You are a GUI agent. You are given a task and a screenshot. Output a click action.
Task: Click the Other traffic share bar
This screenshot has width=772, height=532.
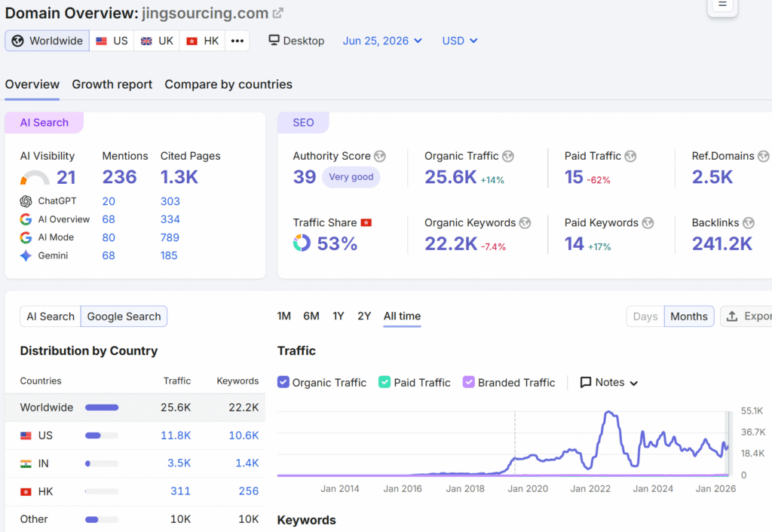(102, 520)
